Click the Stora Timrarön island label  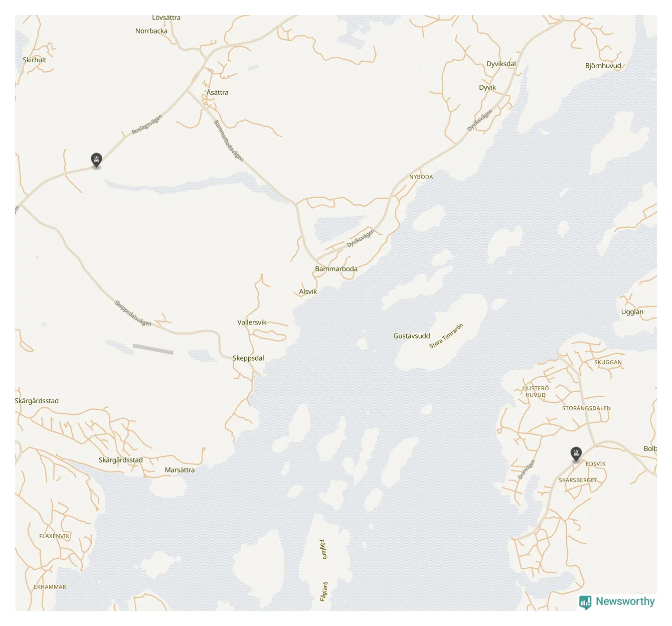click(x=446, y=336)
